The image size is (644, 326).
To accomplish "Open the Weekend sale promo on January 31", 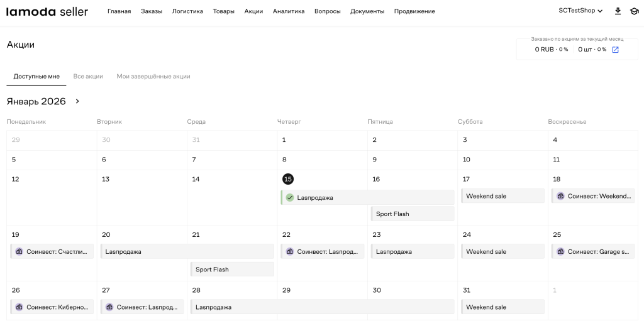I will (x=502, y=307).
